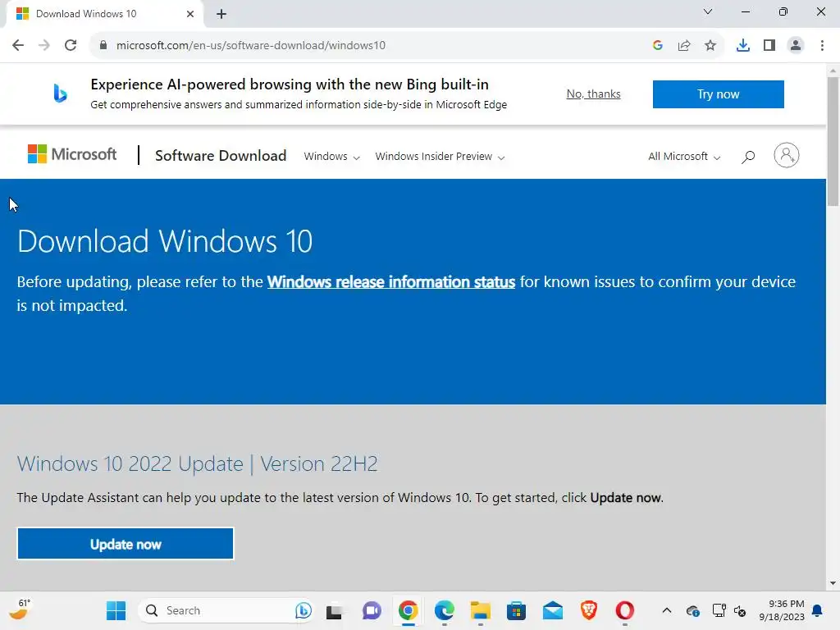840x630 pixels.
Task: Click the weather widget in taskbar
Action: click(21, 610)
